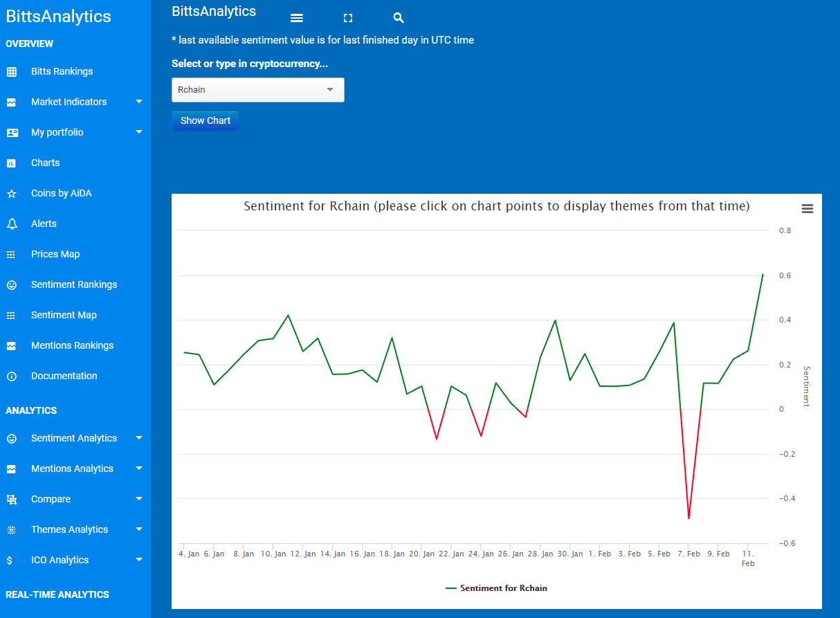This screenshot has width=840, height=618.
Task: Expand the Sentiment Analytics submenu arrow
Action: tap(139, 438)
